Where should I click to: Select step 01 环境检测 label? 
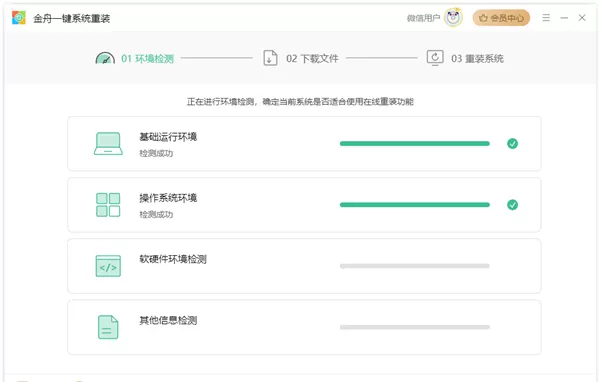148,59
